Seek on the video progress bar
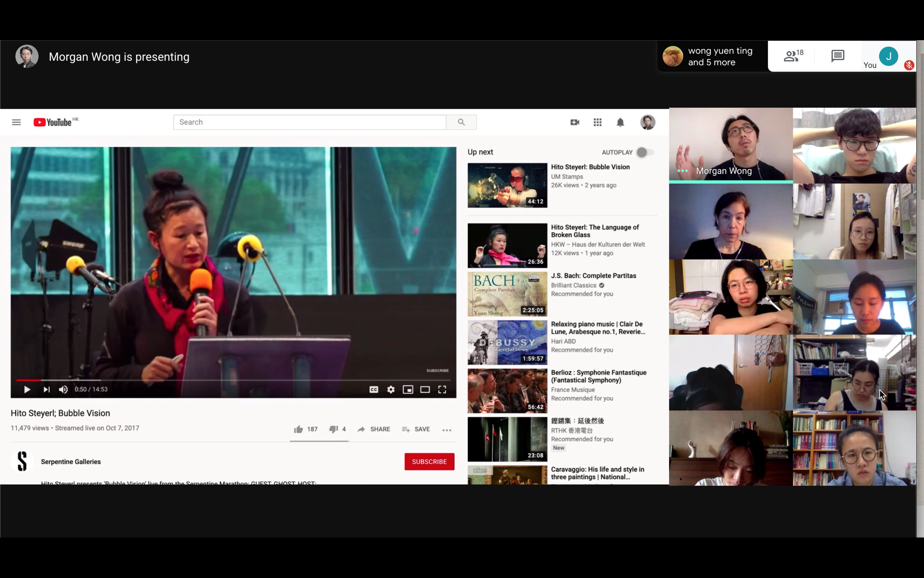Screen dimensions: 924x578 pyautogui.click(x=233, y=380)
